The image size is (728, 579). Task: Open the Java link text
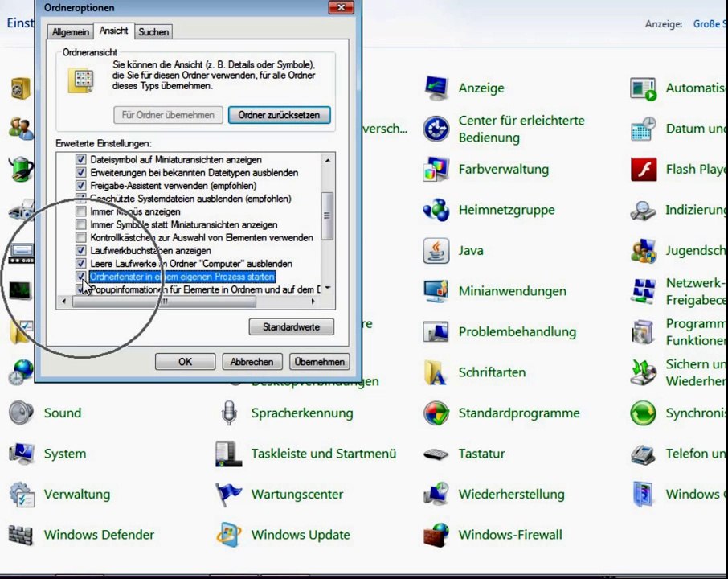point(471,250)
